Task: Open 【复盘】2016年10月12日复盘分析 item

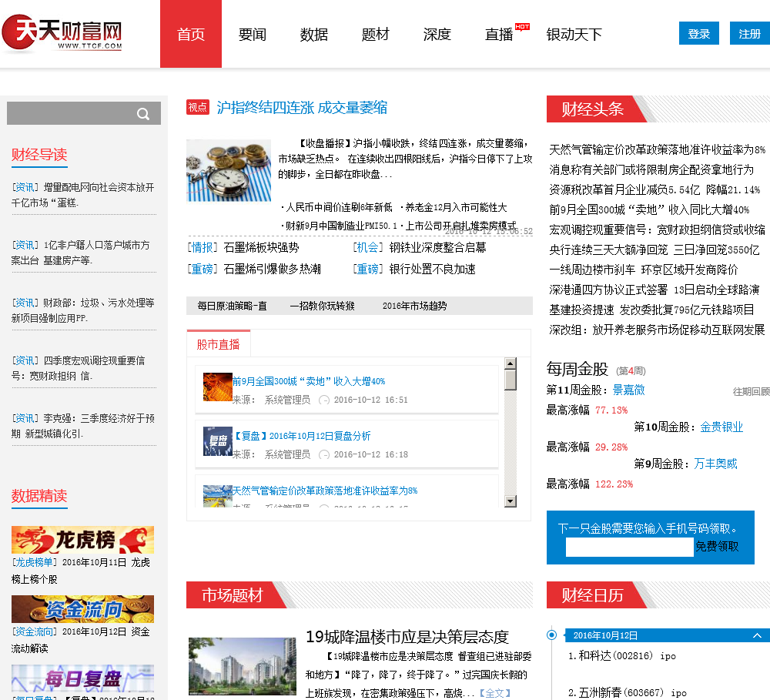Action: [x=302, y=436]
